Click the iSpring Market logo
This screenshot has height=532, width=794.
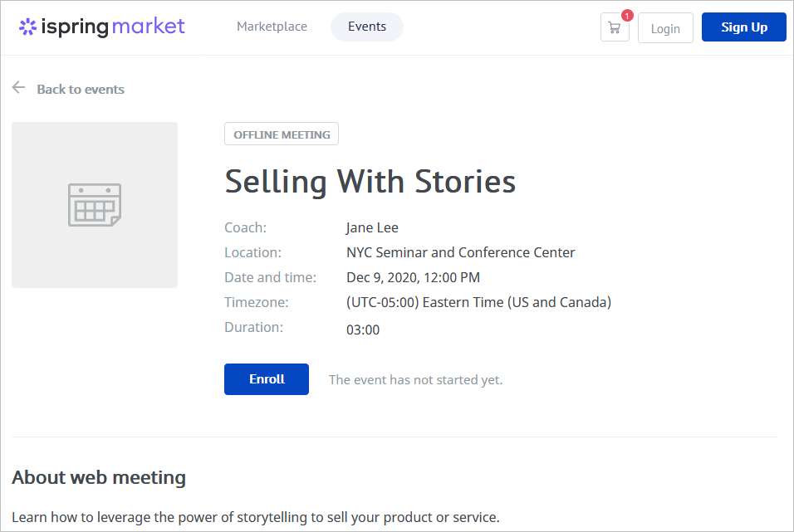pos(102,27)
